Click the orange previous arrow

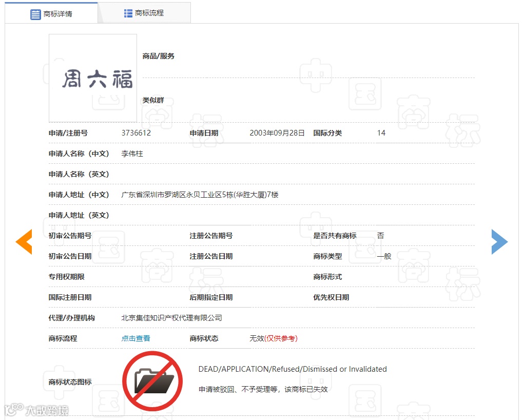coord(24,242)
